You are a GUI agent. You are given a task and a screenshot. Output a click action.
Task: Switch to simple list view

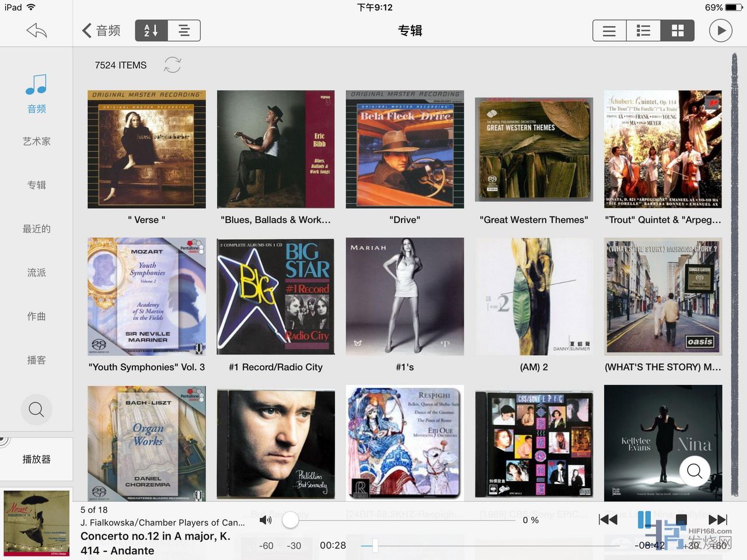click(x=609, y=31)
